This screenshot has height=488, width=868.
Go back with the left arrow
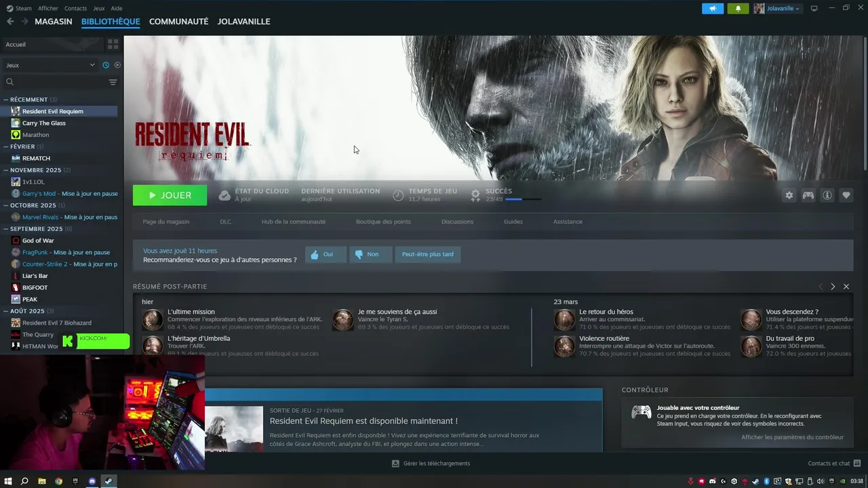point(10,22)
